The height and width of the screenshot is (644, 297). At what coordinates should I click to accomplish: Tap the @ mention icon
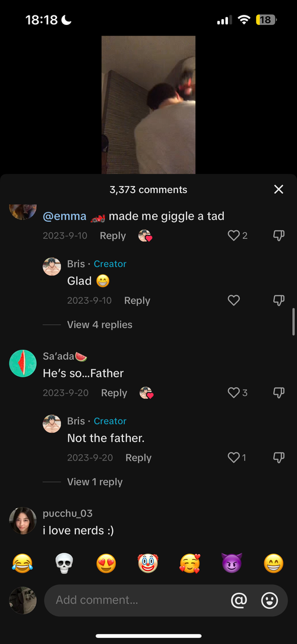click(239, 601)
